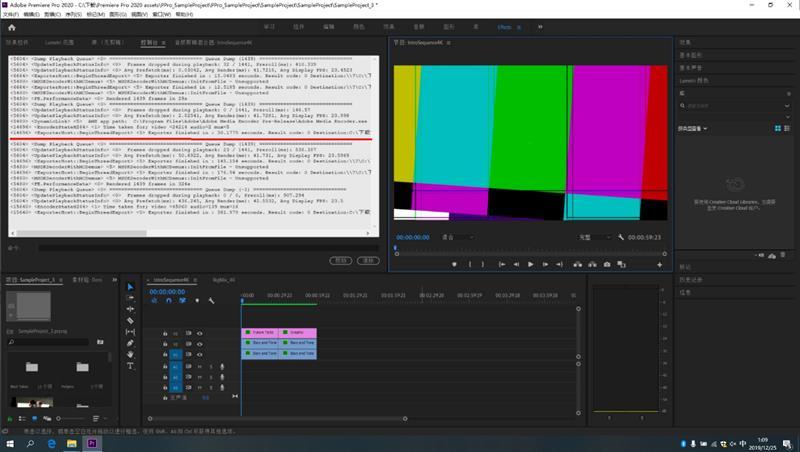Click the Export Frame camera icon
This screenshot has height=452, width=800.
pos(607,264)
